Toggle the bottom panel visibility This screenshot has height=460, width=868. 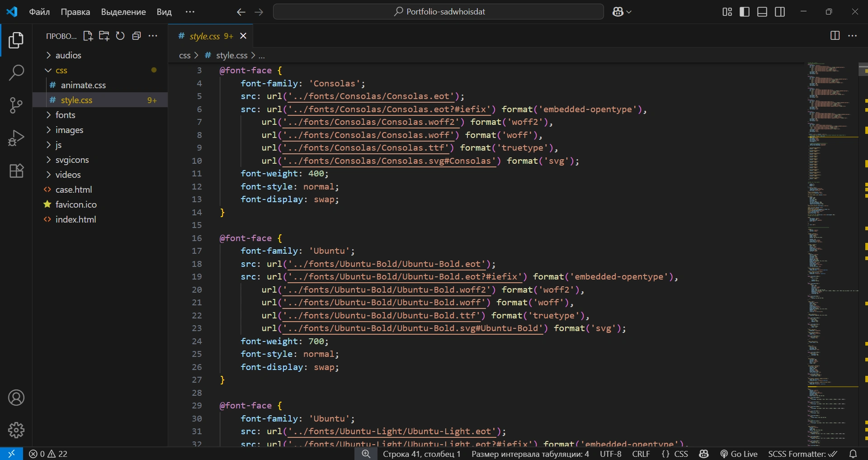(x=762, y=12)
